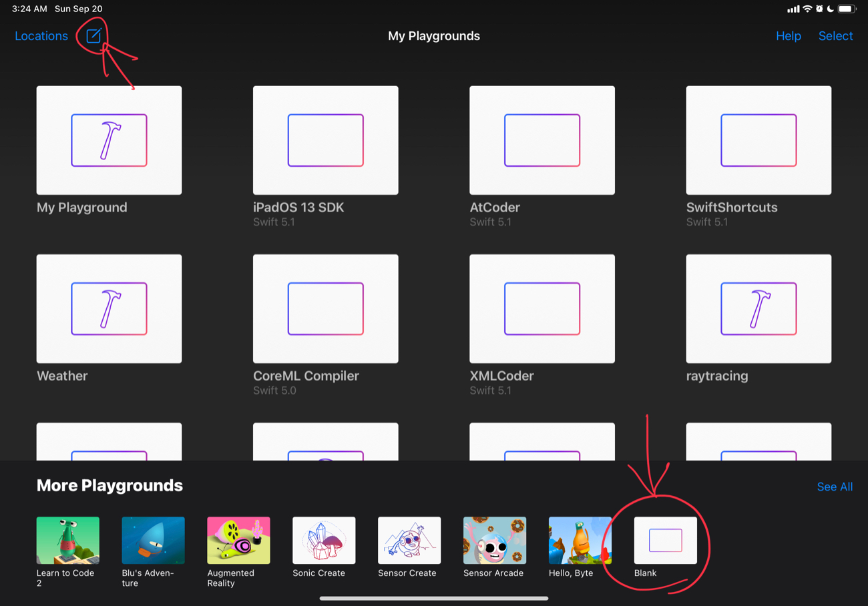The height and width of the screenshot is (606, 868).
Task: Tap Select to choose playgrounds
Action: pos(835,36)
